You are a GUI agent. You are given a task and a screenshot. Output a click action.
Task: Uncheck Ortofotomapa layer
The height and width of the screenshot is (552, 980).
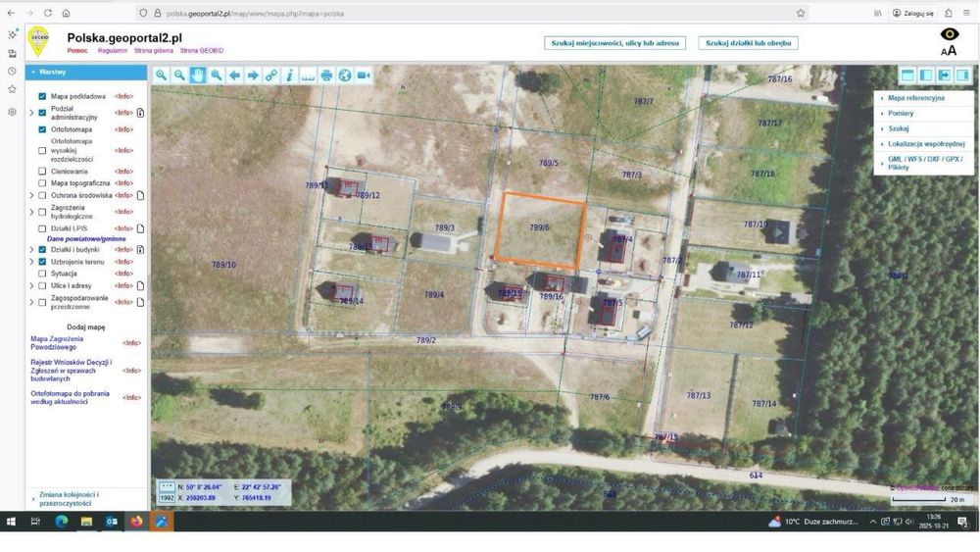click(42, 129)
